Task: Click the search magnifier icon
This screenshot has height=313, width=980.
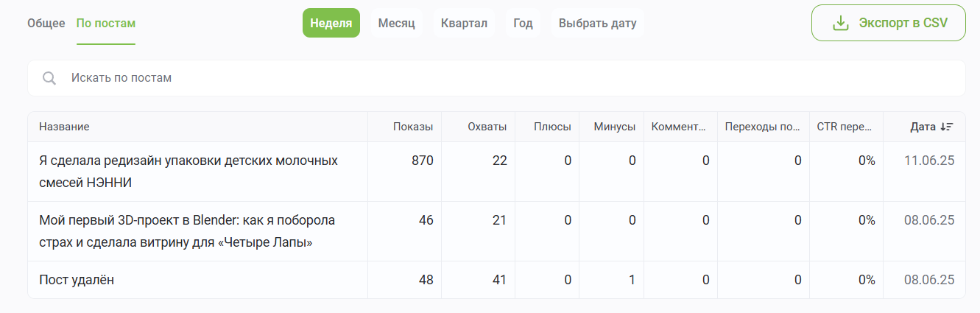Action: (49, 78)
